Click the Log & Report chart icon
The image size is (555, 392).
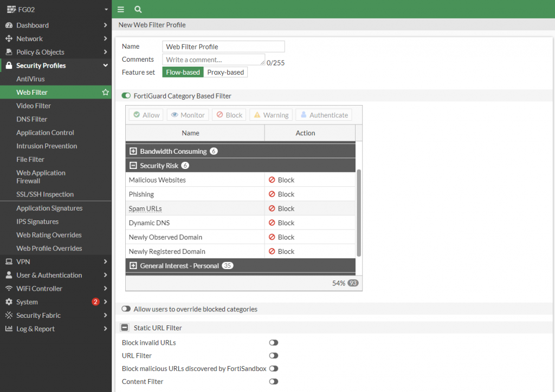(9, 329)
